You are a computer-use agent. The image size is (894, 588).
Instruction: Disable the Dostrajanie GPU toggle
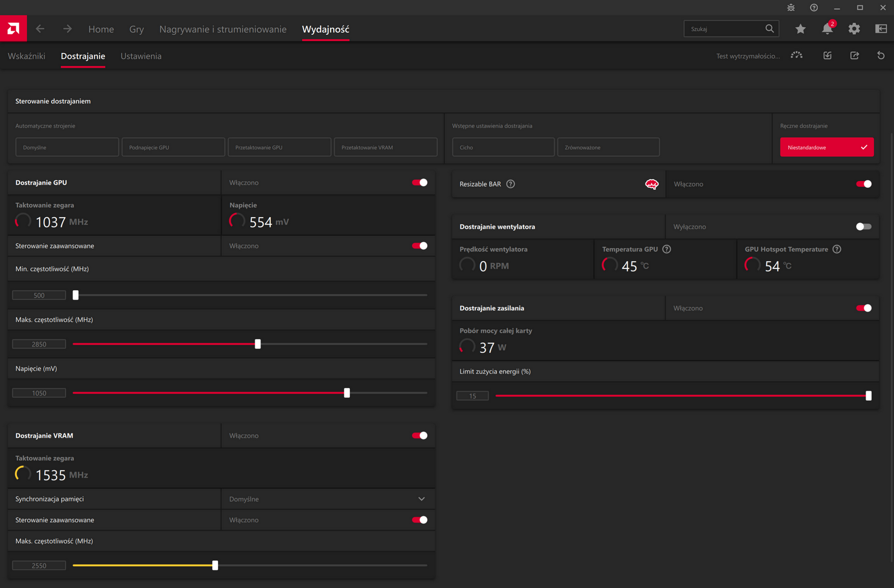[x=419, y=182]
